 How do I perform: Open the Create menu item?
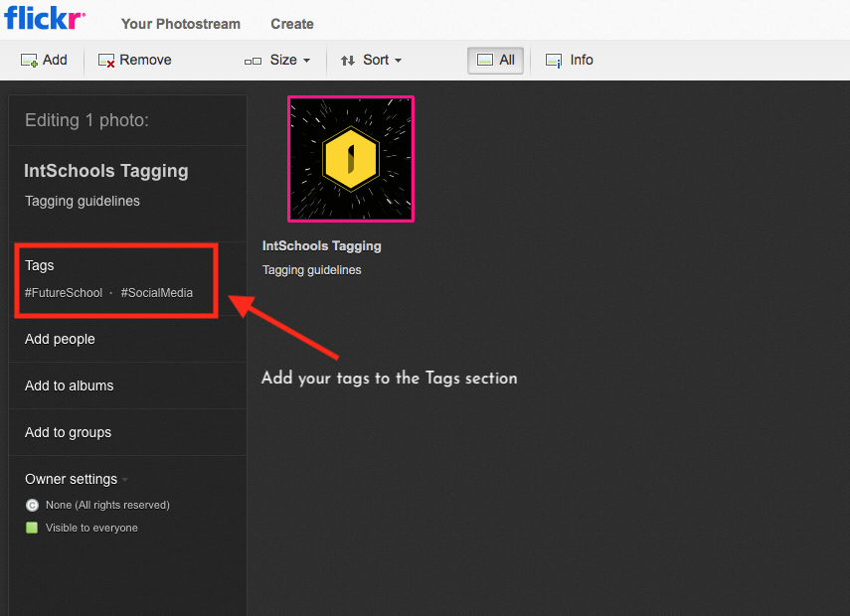click(291, 24)
